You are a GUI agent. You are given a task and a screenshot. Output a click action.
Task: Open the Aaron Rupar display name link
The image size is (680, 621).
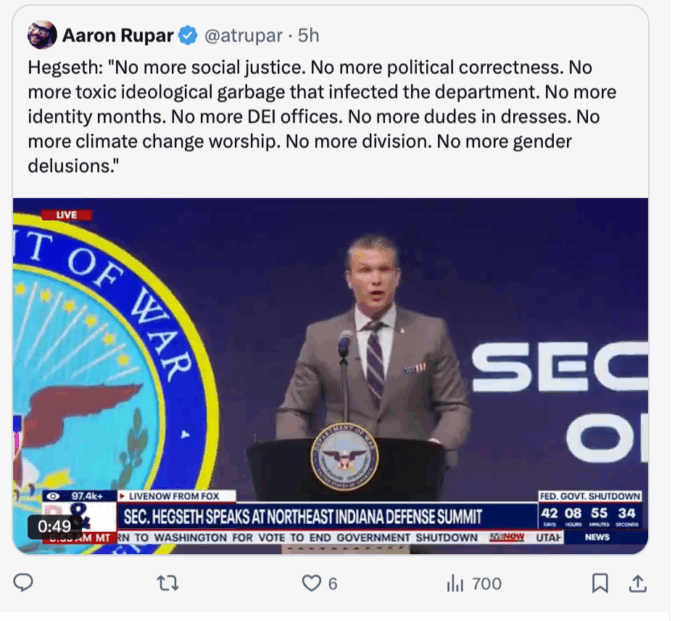click(x=117, y=36)
